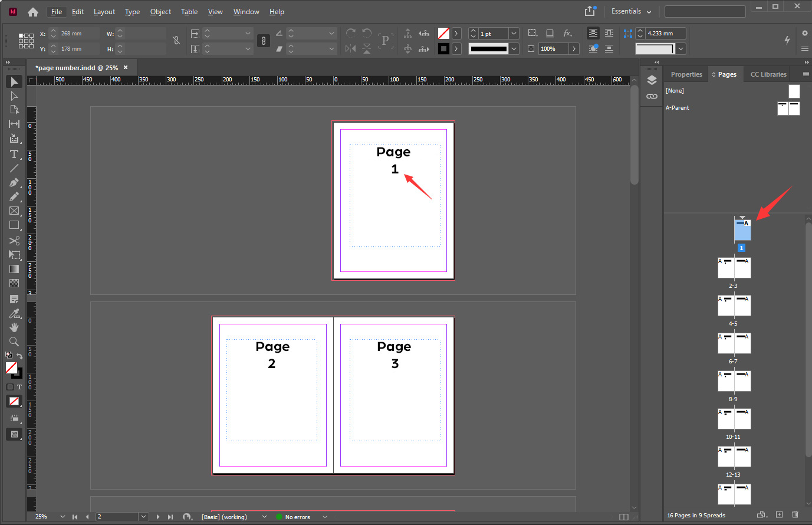
Task: Delete selected pages with trash icon
Action: pos(795,515)
